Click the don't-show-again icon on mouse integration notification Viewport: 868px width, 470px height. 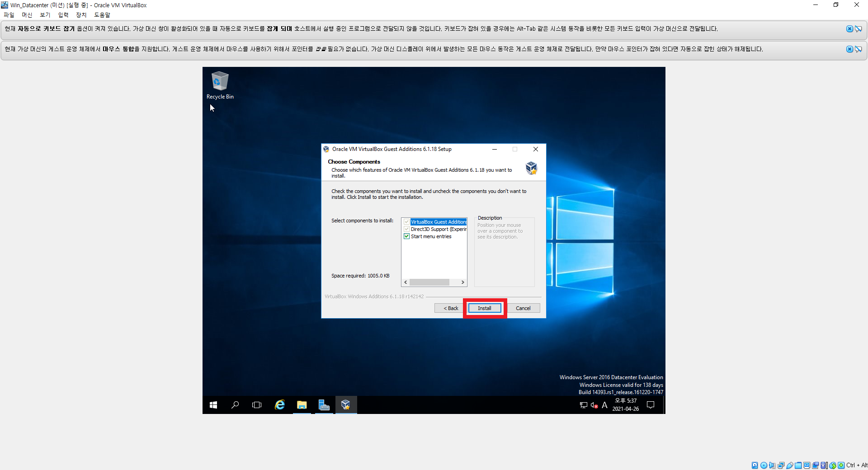(858, 49)
